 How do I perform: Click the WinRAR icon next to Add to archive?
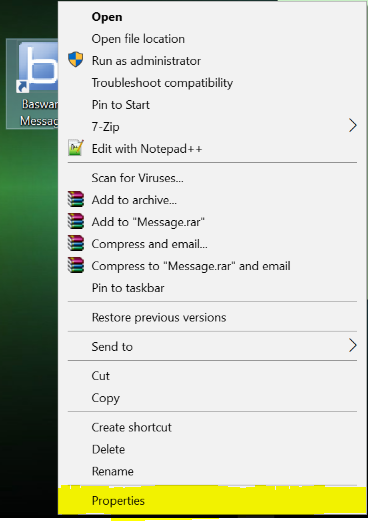click(x=76, y=199)
